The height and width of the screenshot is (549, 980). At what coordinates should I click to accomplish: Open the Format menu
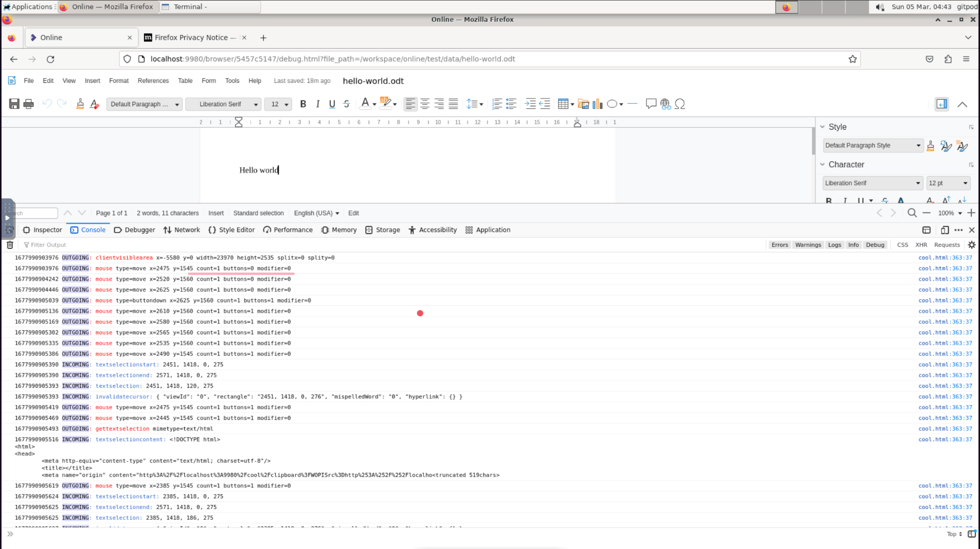tap(119, 81)
